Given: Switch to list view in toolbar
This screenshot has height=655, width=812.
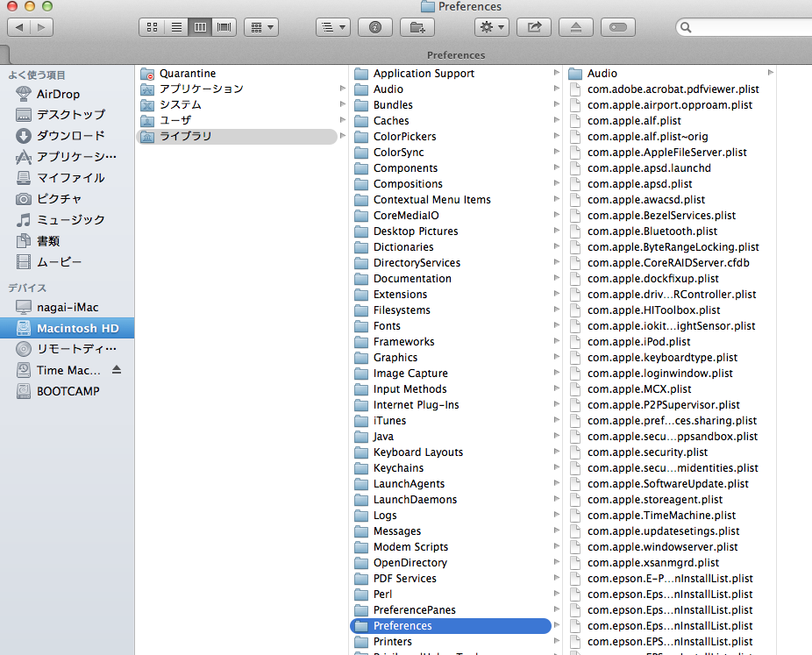Looking at the screenshot, I should click(176, 27).
